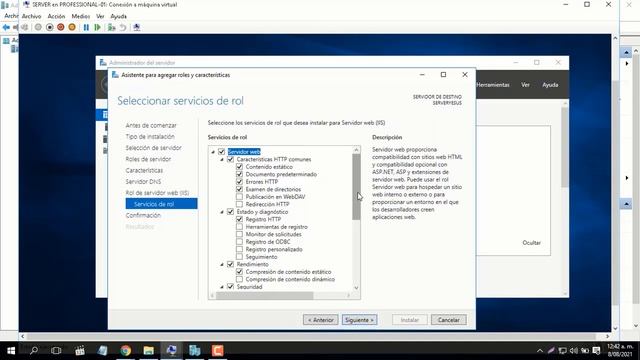Image resolution: width=640 pixels, height=360 pixels.
Task: Open Task View on the taskbar
Action: (x=56, y=350)
